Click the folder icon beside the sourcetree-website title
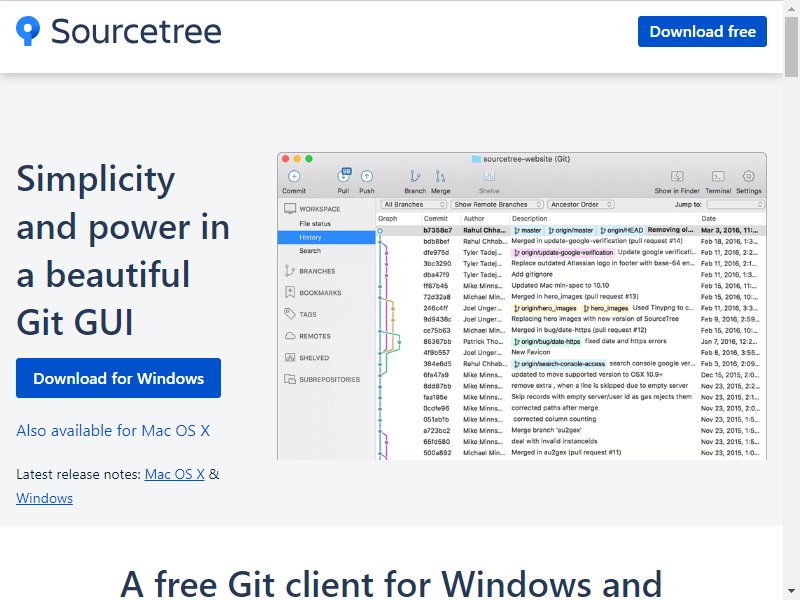 (x=476, y=159)
